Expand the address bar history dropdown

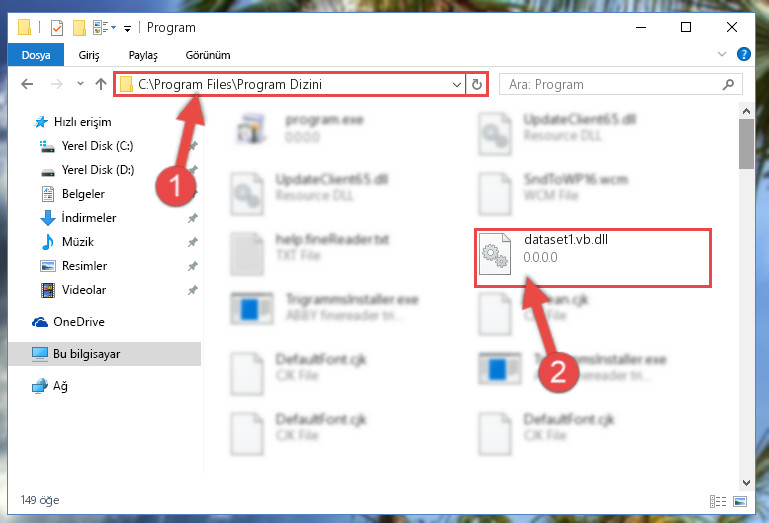[x=457, y=84]
